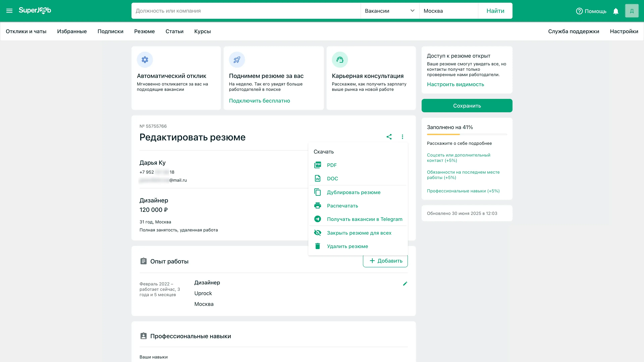Image resolution: width=644 pixels, height=362 pixels.
Task: Expand the Вакансии search type dropdown
Action: click(x=389, y=11)
